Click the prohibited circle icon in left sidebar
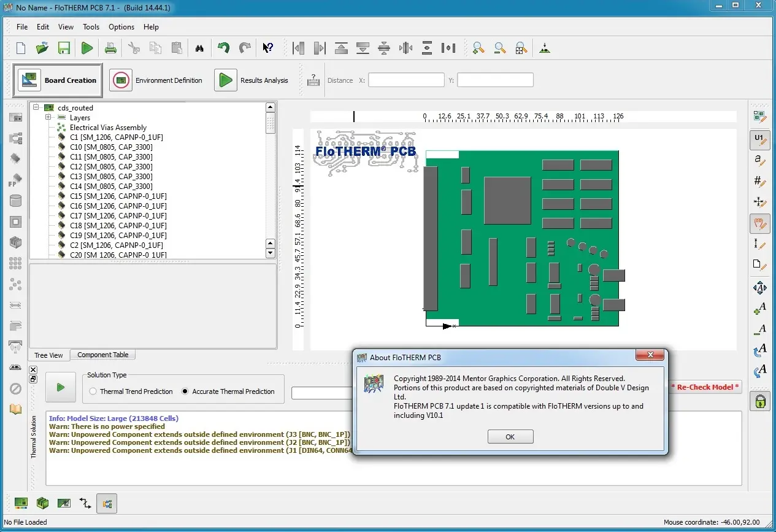The height and width of the screenshot is (532, 776). [15, 388]
